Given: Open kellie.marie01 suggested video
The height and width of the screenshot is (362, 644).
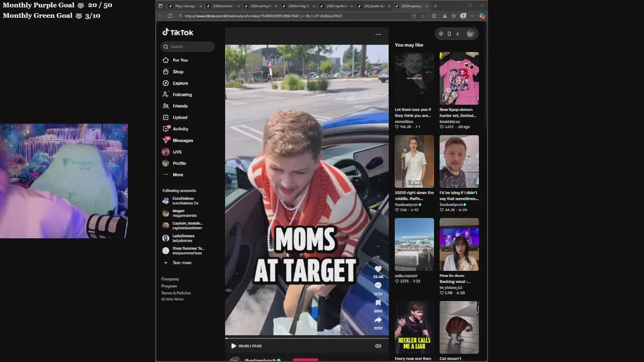Looking at the screenshot, I should [x=414, y=244].
